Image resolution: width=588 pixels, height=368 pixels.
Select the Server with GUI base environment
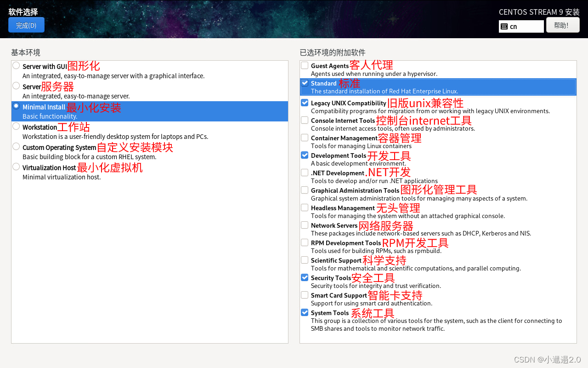coord(16,65)
